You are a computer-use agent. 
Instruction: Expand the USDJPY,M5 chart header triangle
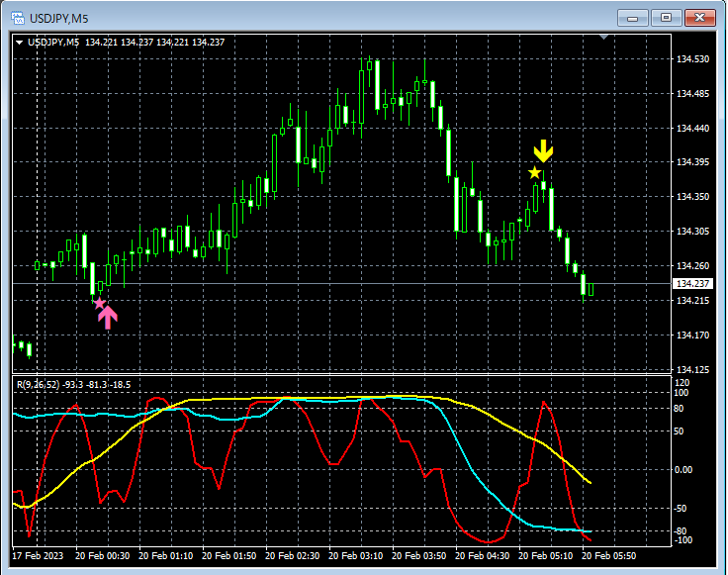(x=20, y=43)
